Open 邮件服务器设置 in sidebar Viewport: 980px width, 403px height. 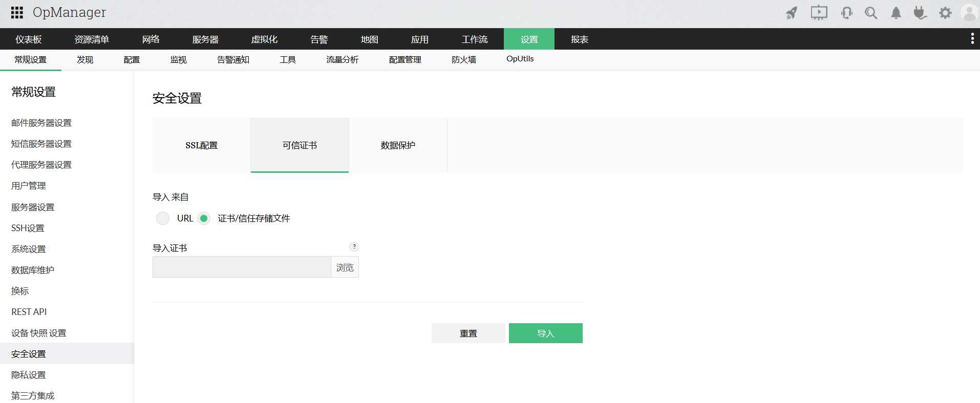click(x=41, y=123)
